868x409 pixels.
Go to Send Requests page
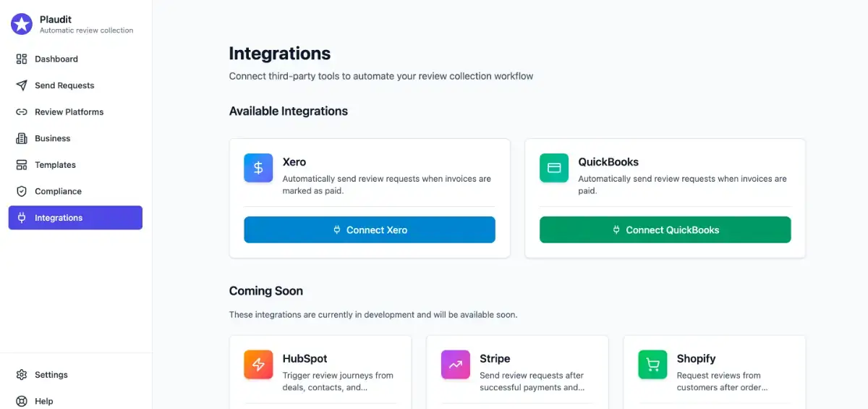coord(75,85)
